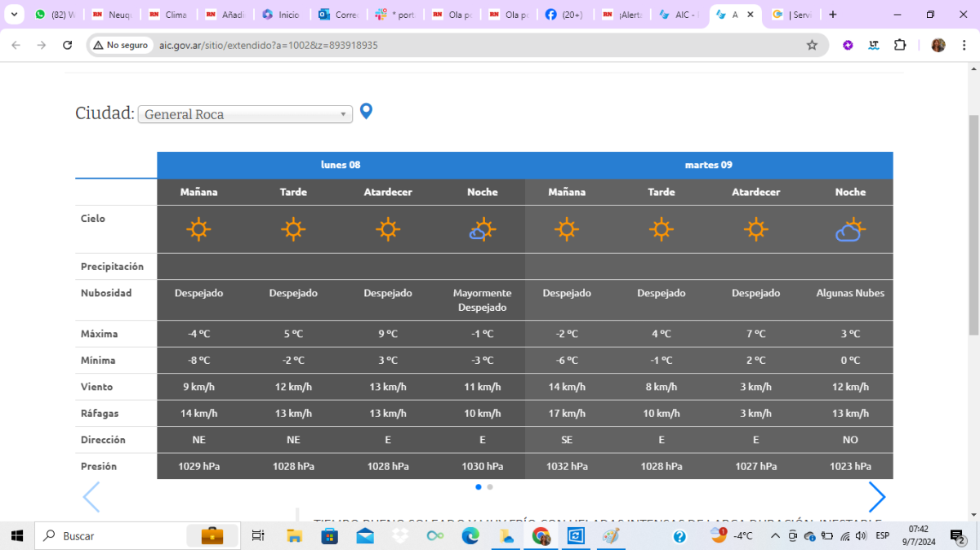Click the 'martes 09' day header
Viewport: 980px width, 550px height.
point(709,165)
